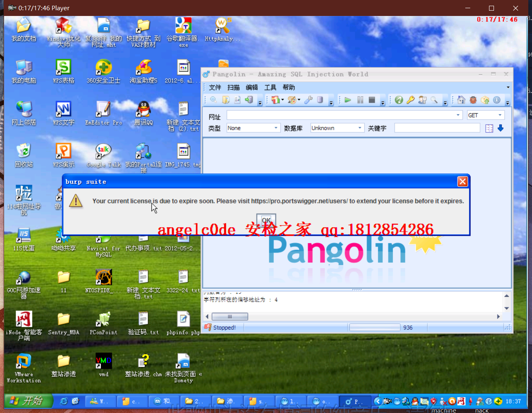Image resolution: width=532 pixels, height=413 pixels.
Task: Click the magnifier search icon in Pangolin toolbar
Action: [213, 100]
